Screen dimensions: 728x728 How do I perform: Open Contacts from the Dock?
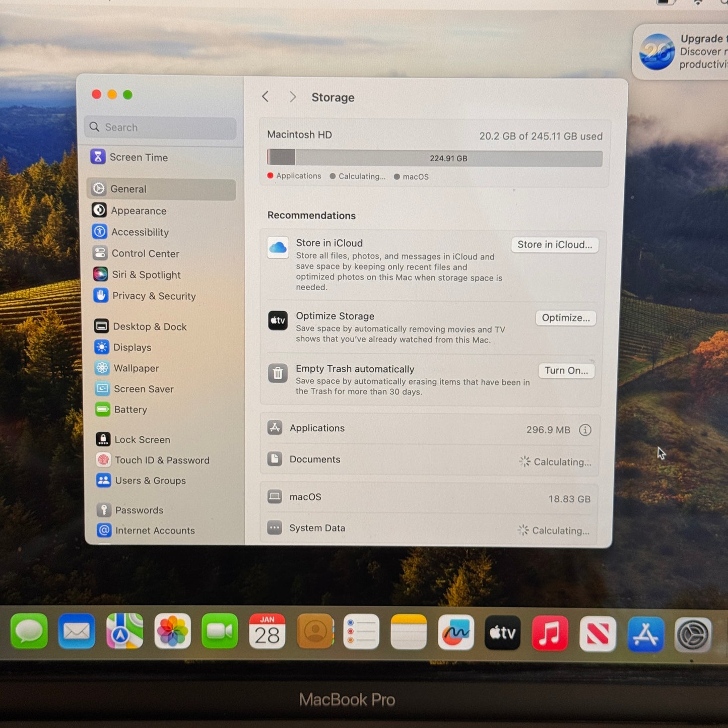click(x=315, y=631)
